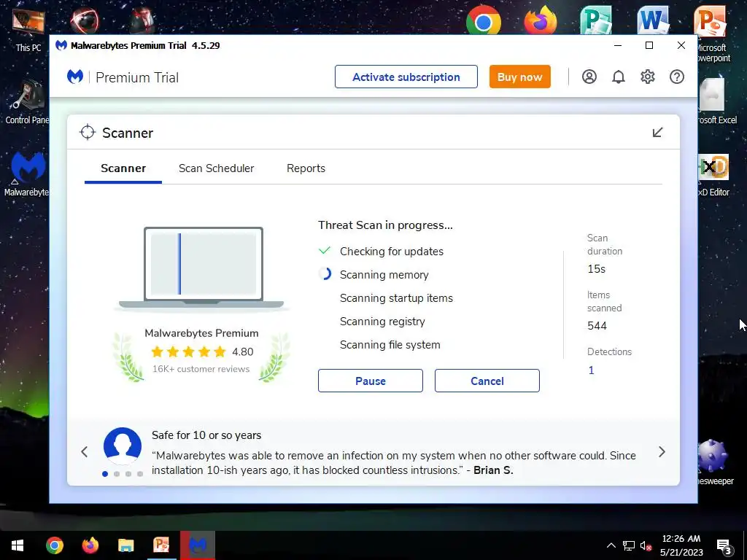Screen dimensions: 747x560
Task: Show next customer review
Action: (x=662, y=452)
